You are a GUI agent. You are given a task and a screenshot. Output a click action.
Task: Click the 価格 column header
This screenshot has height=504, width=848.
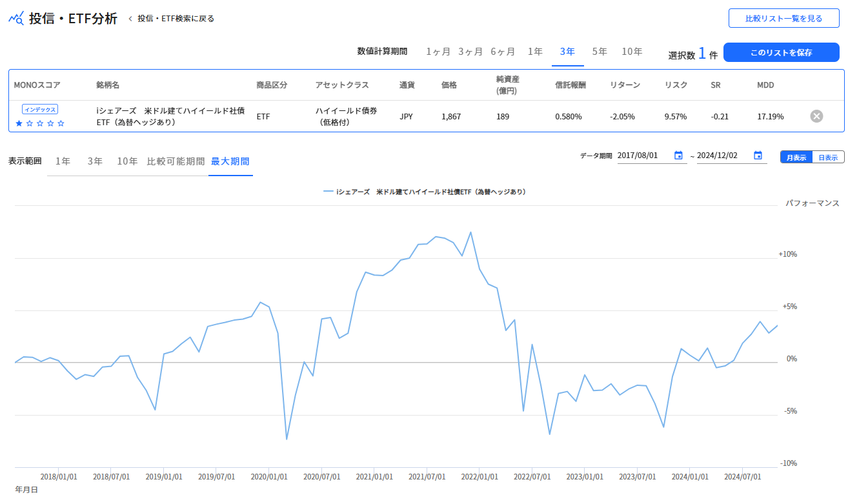click(x=449, y=85)
